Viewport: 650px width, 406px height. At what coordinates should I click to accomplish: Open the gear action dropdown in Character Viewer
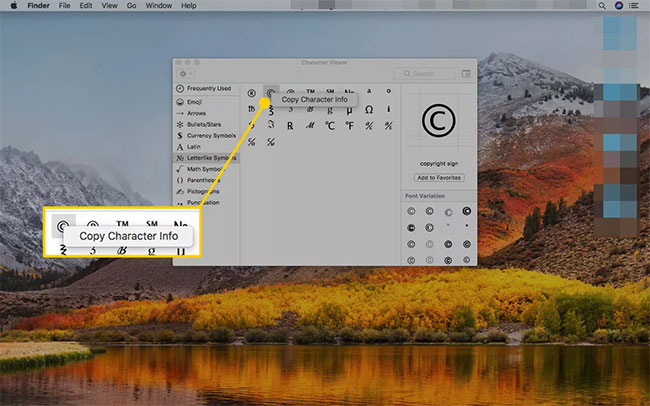[x=185, y=74]
